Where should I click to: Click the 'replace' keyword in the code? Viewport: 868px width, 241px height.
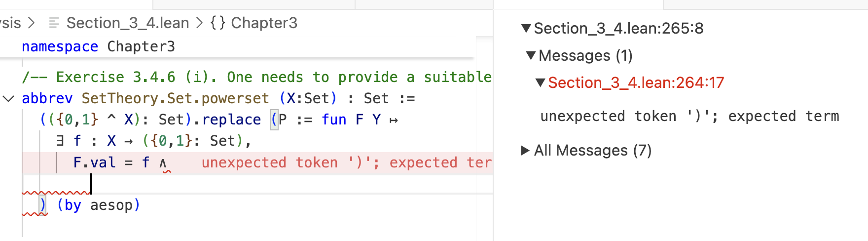click(231, 120)
